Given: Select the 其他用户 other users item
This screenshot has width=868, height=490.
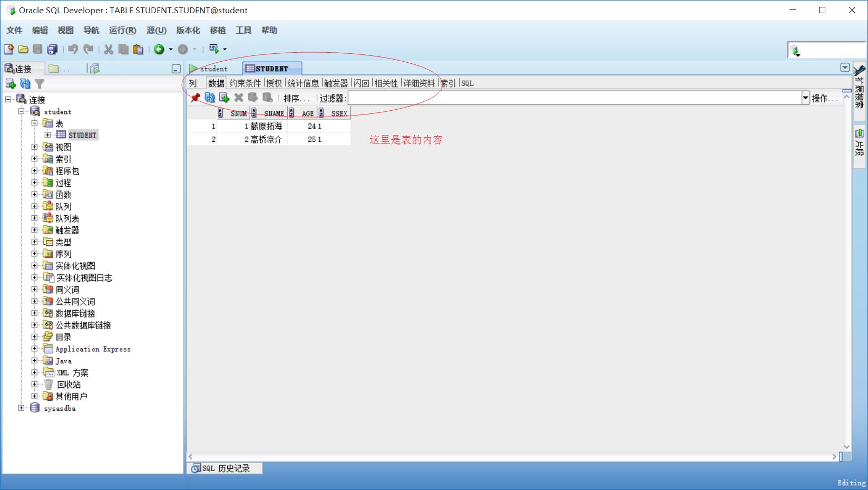Looking at the screenshot, I should 71,396.
